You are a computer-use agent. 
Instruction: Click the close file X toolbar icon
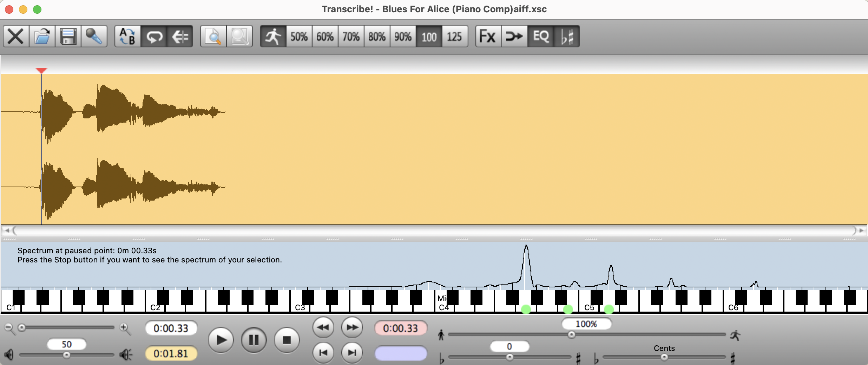coord(16,36)
